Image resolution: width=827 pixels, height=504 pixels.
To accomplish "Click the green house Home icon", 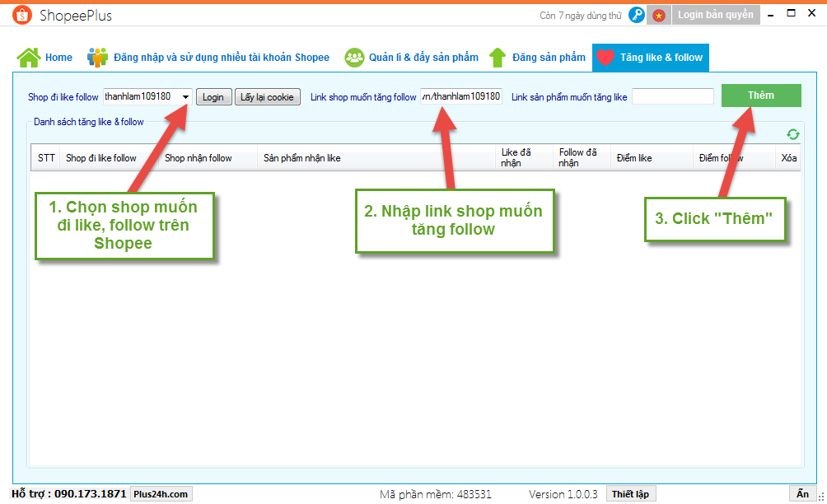I will (29, 58).
